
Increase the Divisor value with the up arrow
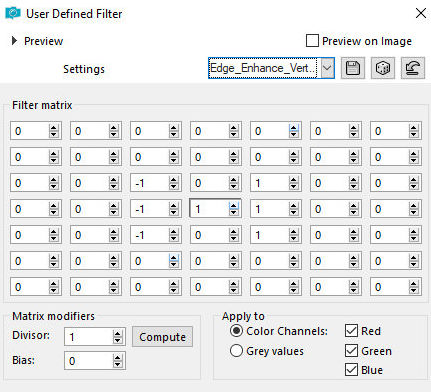(x=117, y=333)
